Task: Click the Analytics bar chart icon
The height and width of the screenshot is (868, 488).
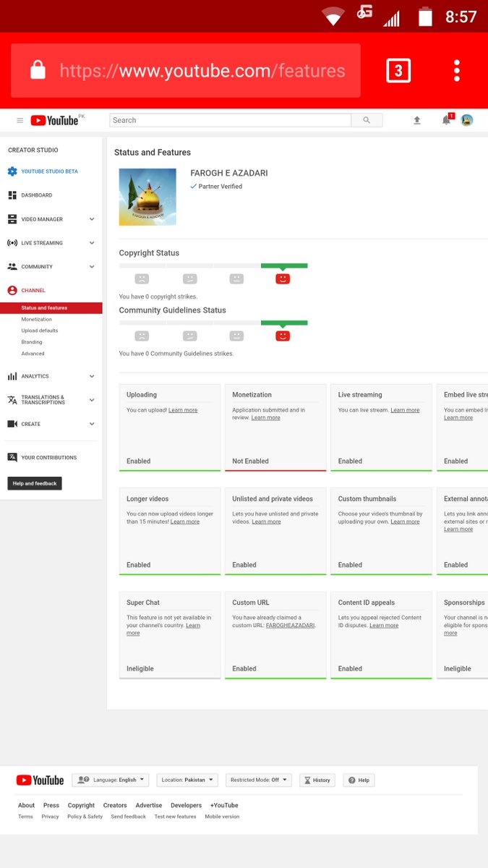Action: pyautogui.click(x=12, y=376)
